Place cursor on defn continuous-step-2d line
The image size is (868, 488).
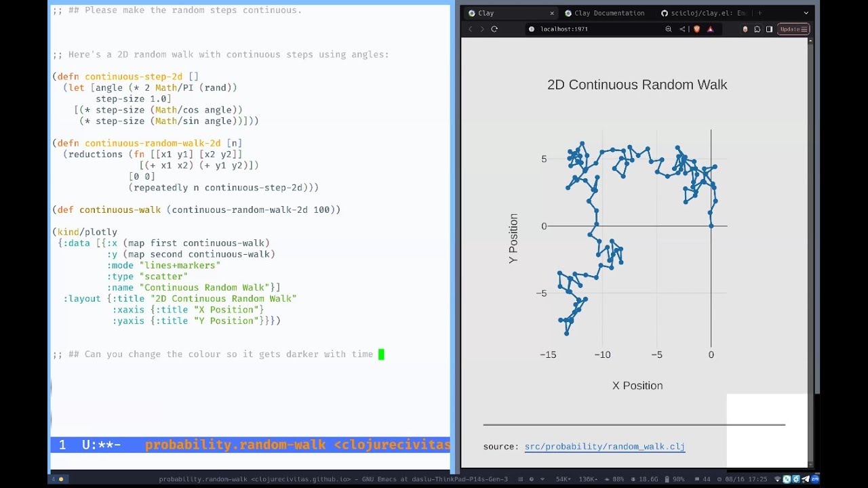point(125,77)
